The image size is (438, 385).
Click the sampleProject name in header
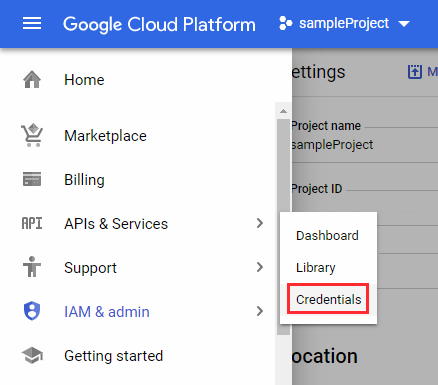(x=344, y=23)
